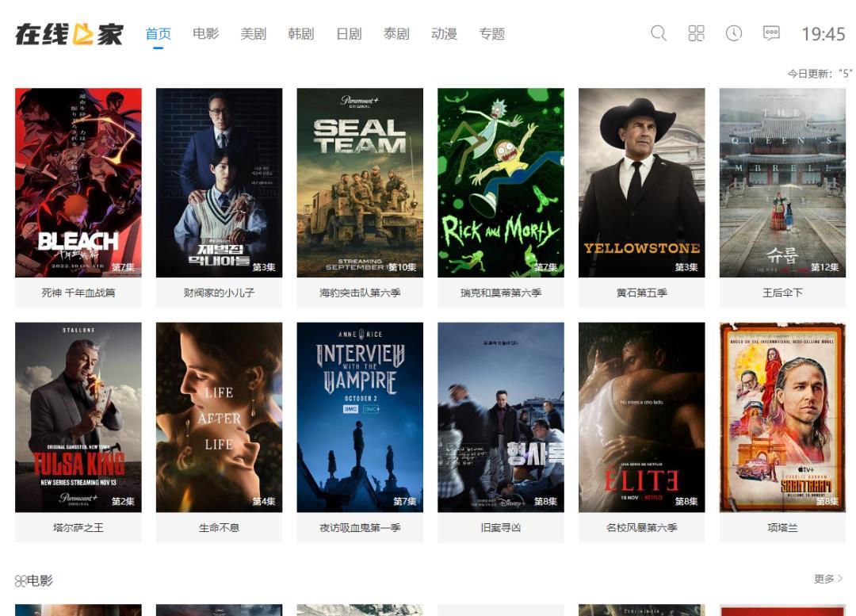Viewport: 856px width, 616px height.
Task: Open the Yellowstone poster
Action: 641,182
